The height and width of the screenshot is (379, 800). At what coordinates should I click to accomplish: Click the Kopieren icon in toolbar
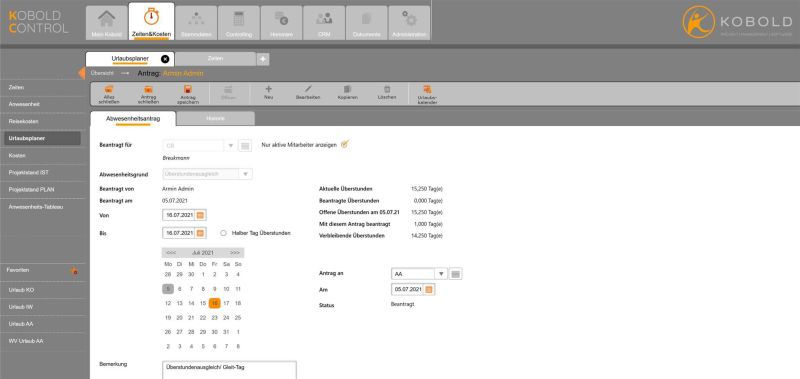point(347,89)
